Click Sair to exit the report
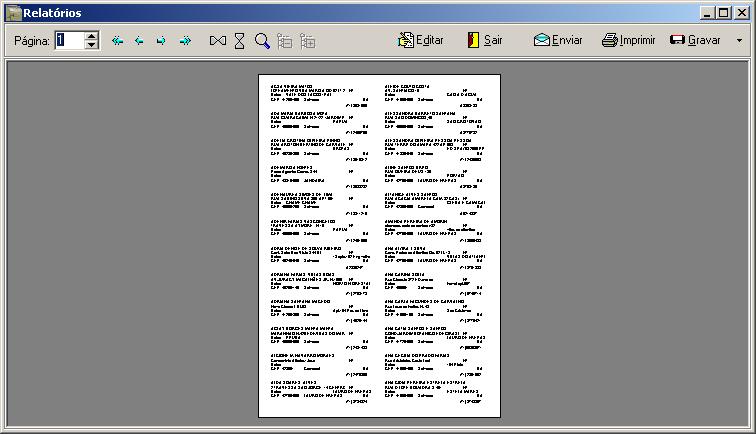The width and height of the screenshot is (756, 434). pyautogui.click(x=485, y=40)
